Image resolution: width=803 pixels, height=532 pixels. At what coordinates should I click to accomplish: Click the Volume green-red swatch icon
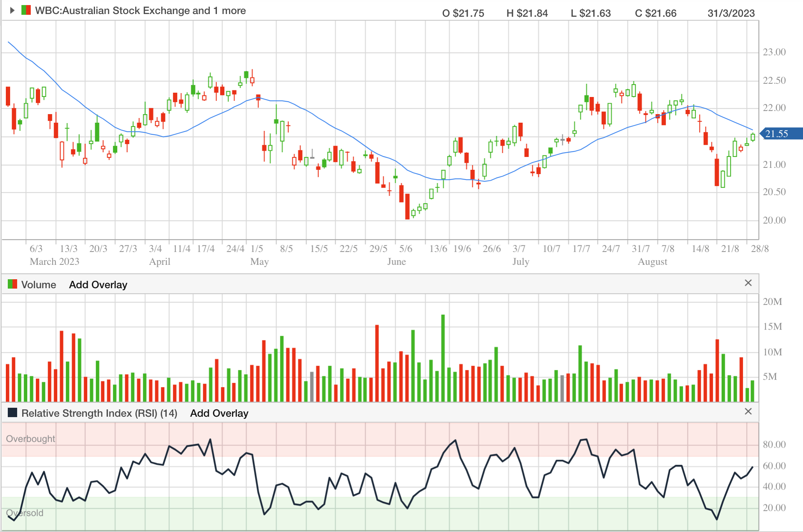pyautogui.click(x=12, y=284)
